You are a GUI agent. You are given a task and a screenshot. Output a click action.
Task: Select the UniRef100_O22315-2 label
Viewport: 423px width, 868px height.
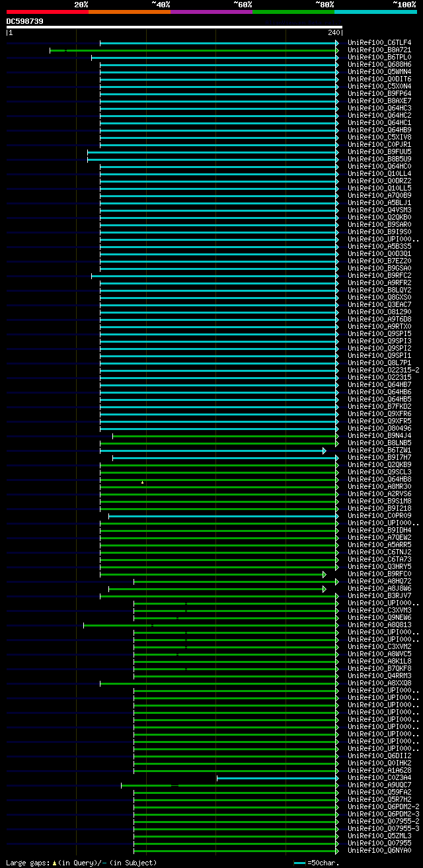point(383,370)
